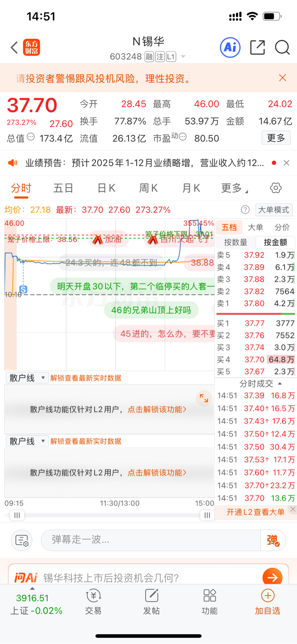Screen dimensions: 297x644
Task: Grab the left timeline range handle
Action: pyautogui.click(x=17, y=515)
